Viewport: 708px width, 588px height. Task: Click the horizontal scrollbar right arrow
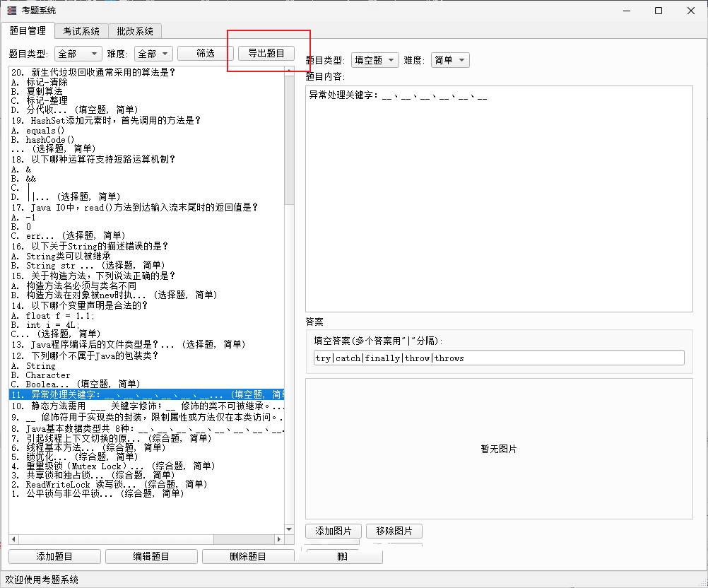(280, 539)
